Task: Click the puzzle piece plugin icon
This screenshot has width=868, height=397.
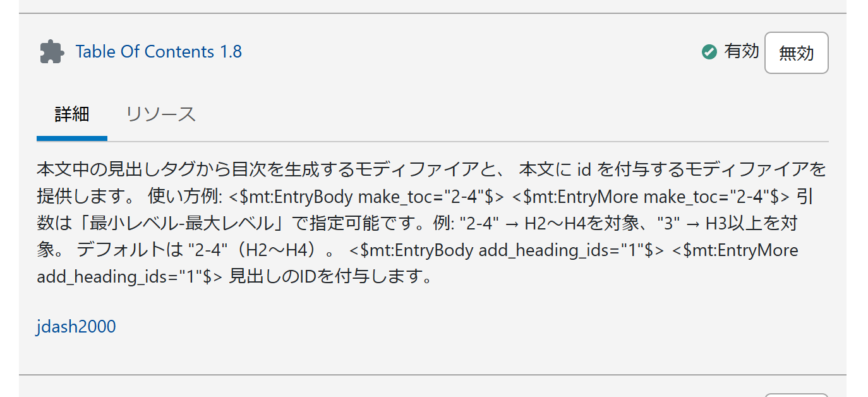Action: (x=52, y=52)
